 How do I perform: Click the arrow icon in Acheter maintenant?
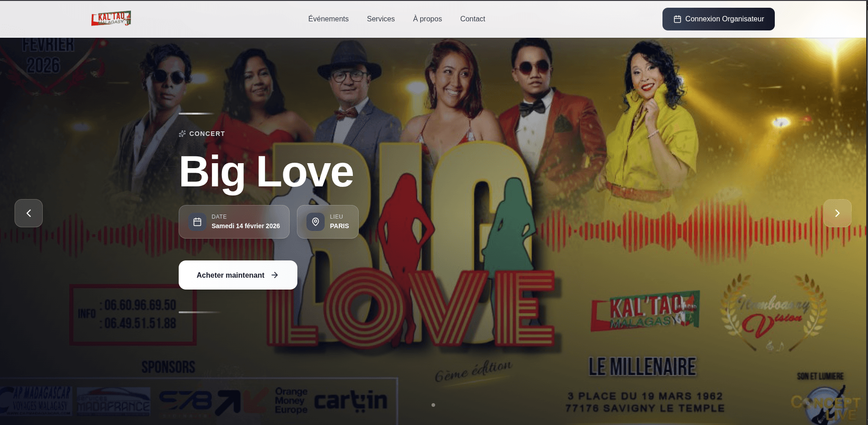tap(275, 275)
